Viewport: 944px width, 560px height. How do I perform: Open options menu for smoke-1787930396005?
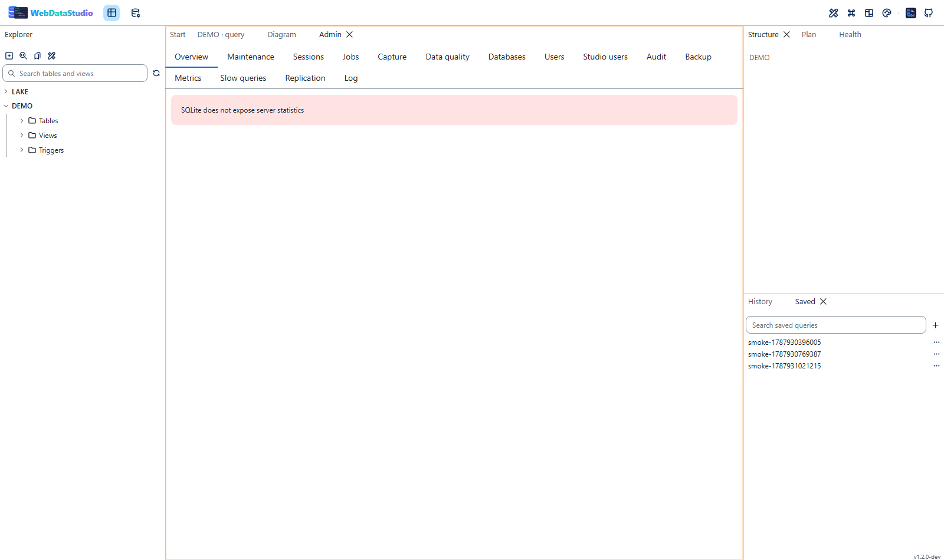(936, 342)
